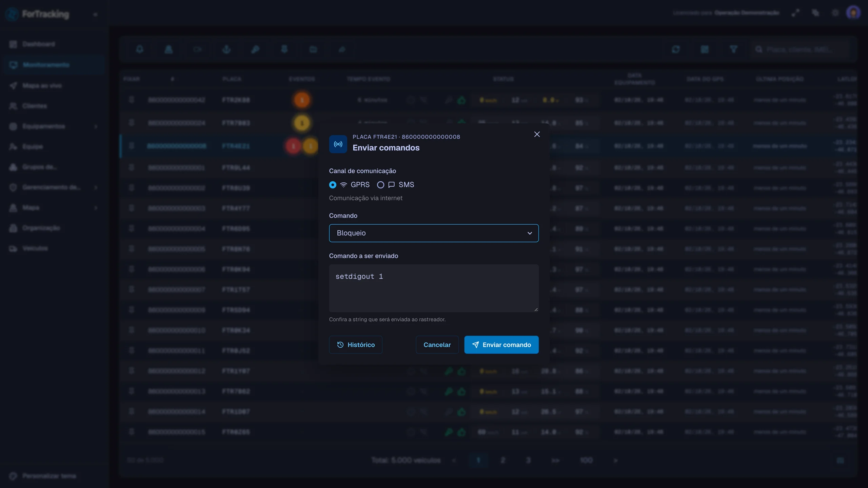Screen dimensions: 868x488
Task: Open the Histórico command history
Action: click(x=355, y=345)
